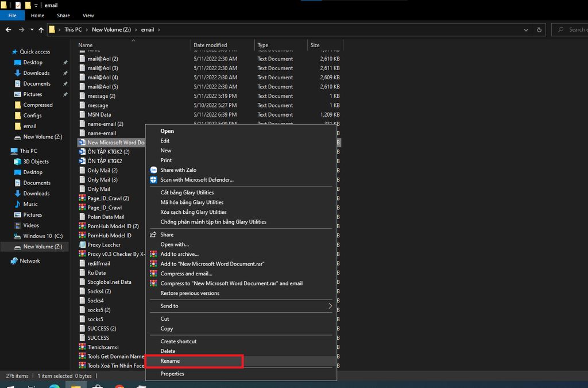Screen dimensions: 588x388
Task: Select highlighted New Volume (Z:) drive
Action: [34, 247]
